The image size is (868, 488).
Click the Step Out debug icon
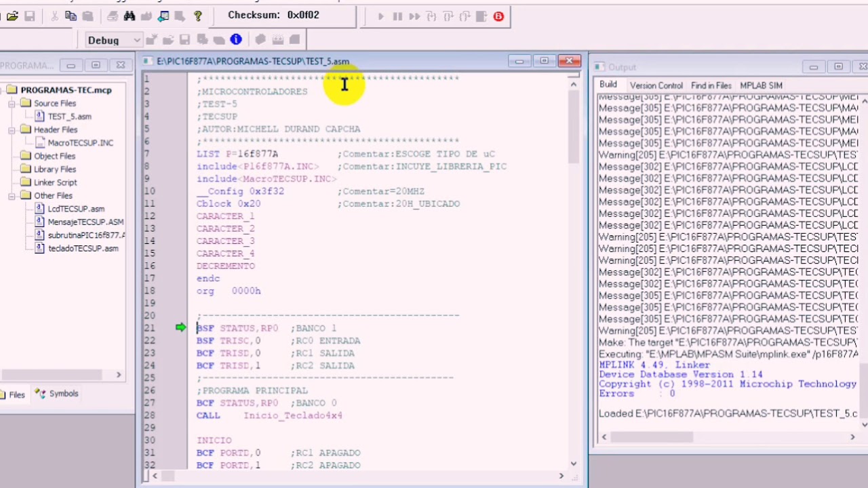465,16
